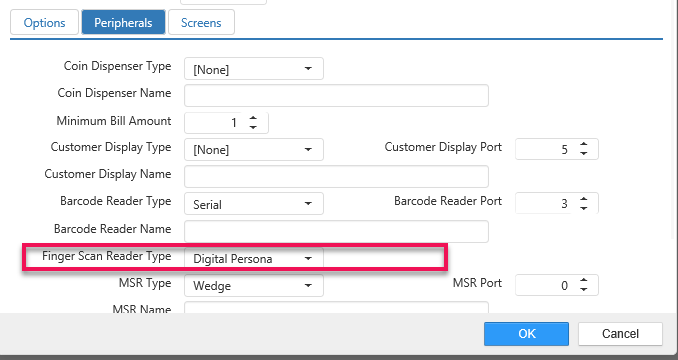Image resolution: width=678 pixels, height=360 pixels.
Task: Increment Customer Display Port number
Action: pyautogui.click(x=584, y=144)
